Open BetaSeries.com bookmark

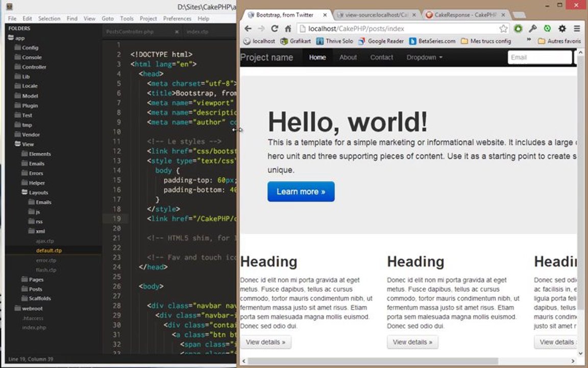pos(432,41)
